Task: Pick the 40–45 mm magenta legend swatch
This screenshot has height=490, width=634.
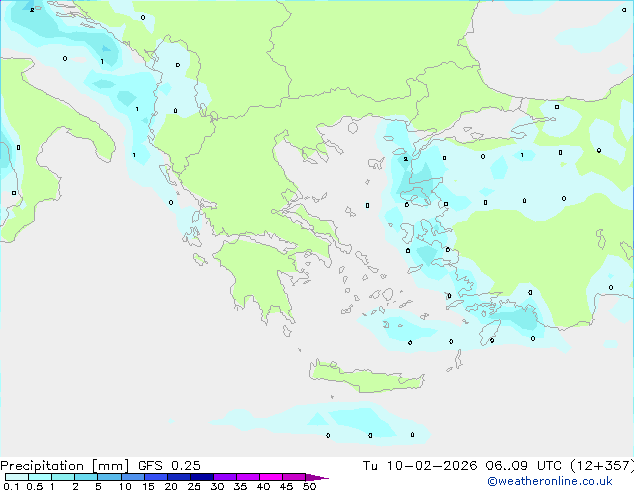Action: [271, 477]
